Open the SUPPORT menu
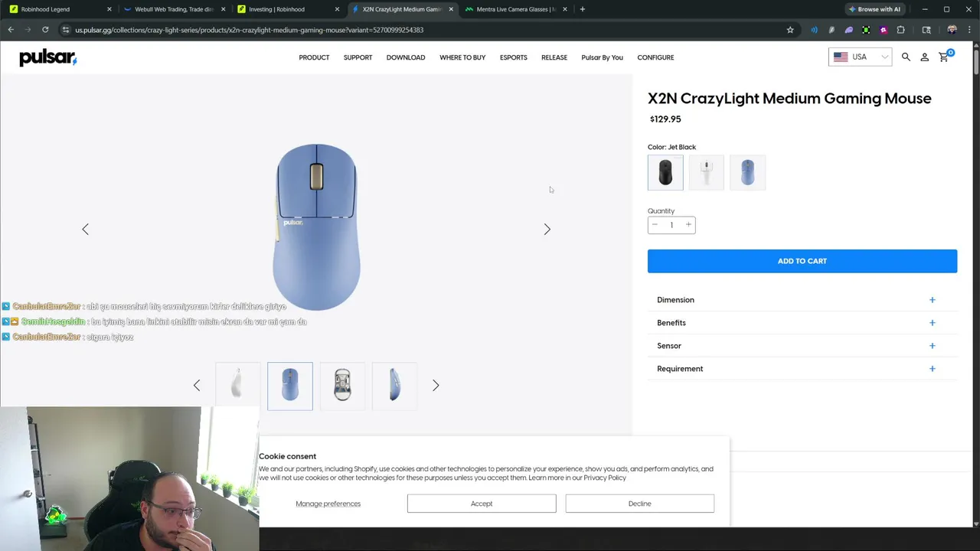This screenshot has width=980, height=551. pyautogui.click(x=358, y=57)
